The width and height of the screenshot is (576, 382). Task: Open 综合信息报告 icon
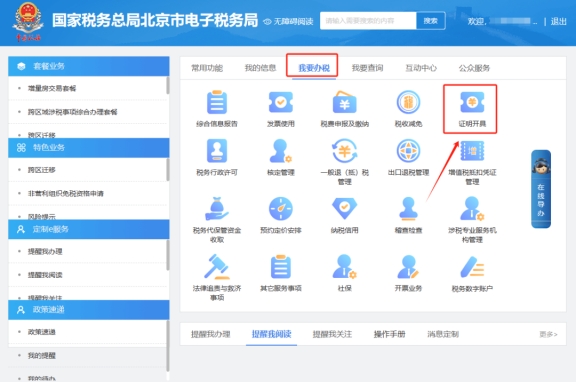[217, 102]
